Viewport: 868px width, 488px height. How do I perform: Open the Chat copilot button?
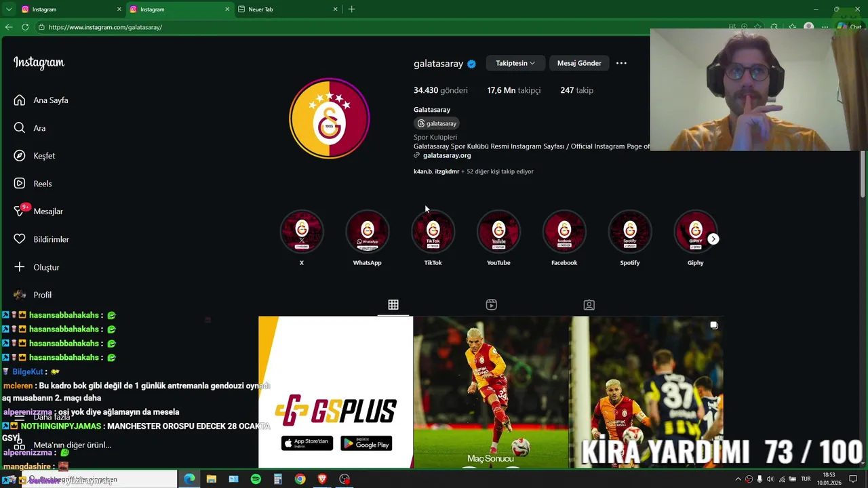point(849,27)
